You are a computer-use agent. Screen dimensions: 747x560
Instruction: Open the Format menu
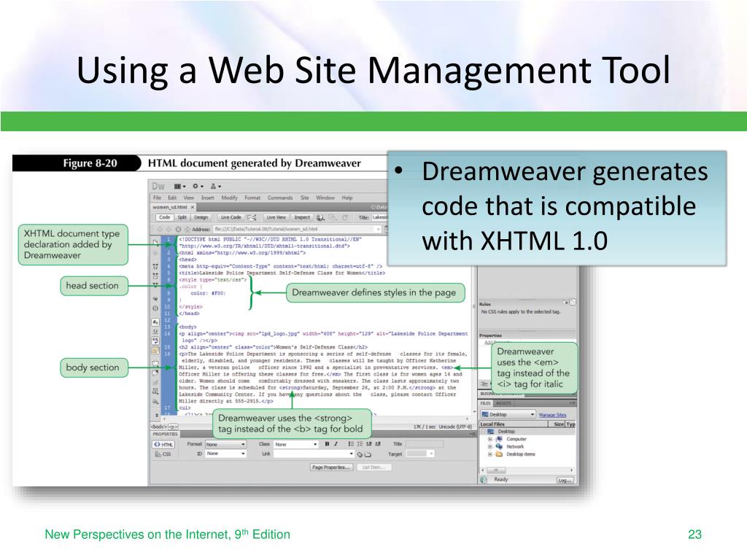coord(252,198)
